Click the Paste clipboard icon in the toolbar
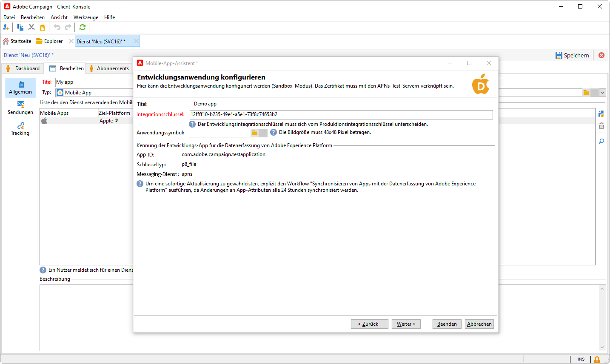The height and width of the screenshot is (364, 610). coord(43,27)
